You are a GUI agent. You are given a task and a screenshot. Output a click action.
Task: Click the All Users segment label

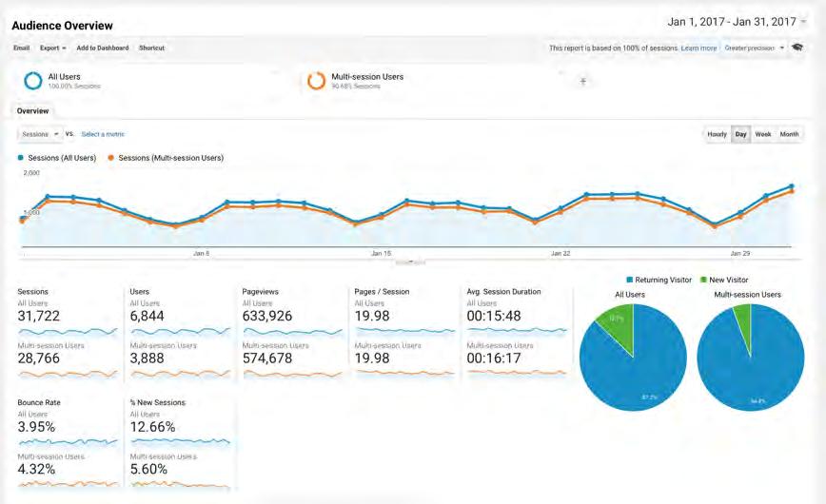65,76
